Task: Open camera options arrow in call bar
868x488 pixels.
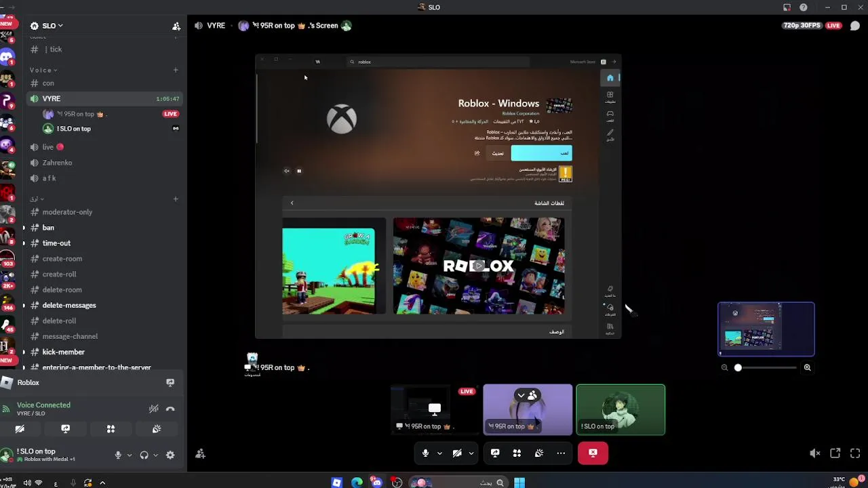Action: (471, 453)
